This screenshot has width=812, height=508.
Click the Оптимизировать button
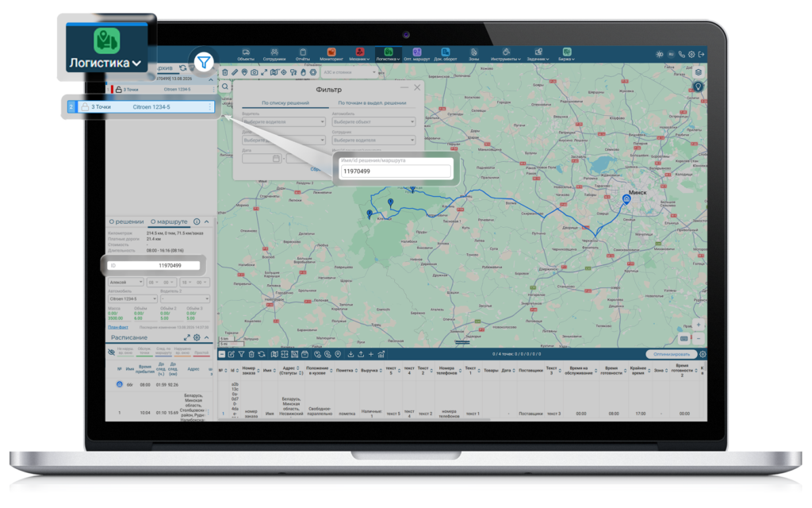click(671, 354)
